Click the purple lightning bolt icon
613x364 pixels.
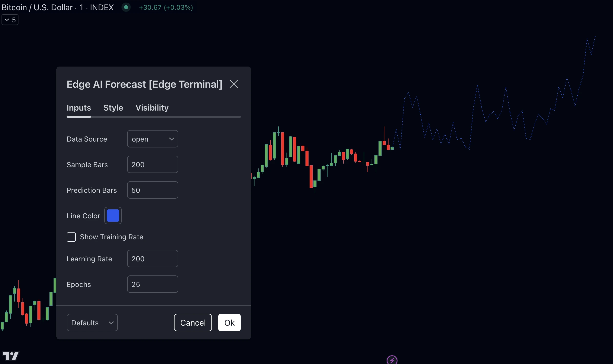[392, 360]
